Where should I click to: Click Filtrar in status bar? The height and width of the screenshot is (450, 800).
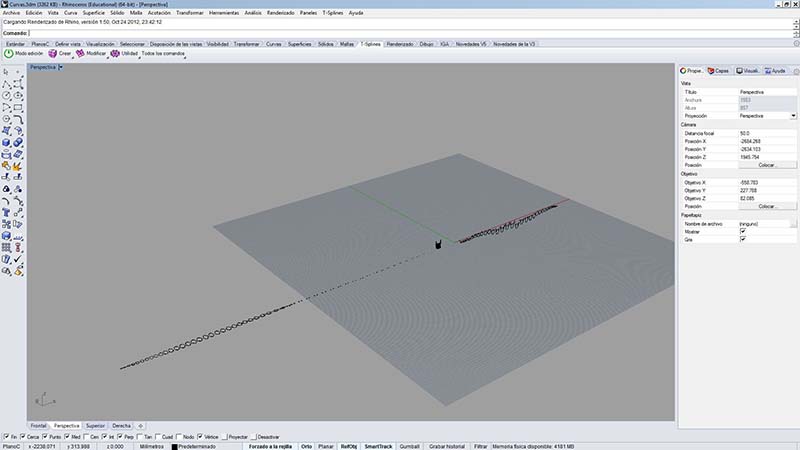[x=481, y=446]
